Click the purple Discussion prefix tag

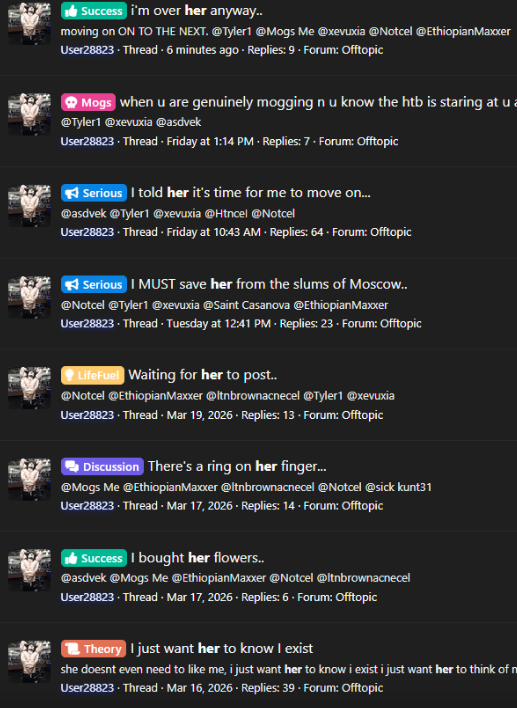pos(102,466)
